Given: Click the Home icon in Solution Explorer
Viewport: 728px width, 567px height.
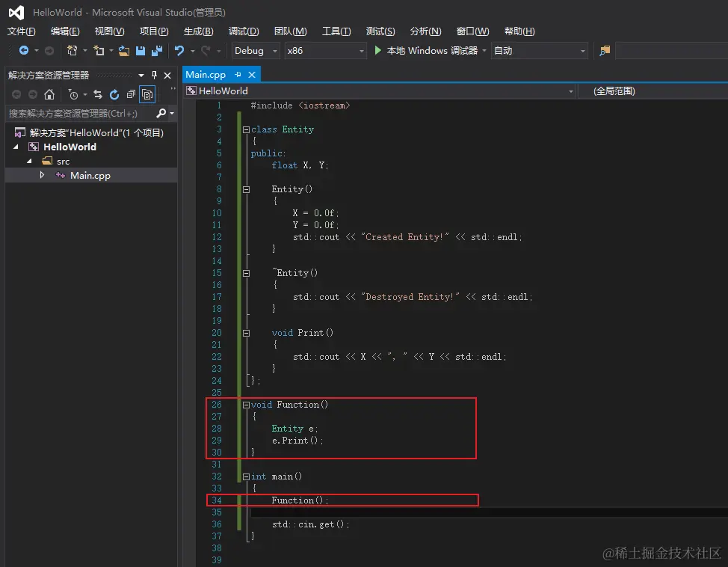Looking at the screenshot, I should (x=49, y=95).
